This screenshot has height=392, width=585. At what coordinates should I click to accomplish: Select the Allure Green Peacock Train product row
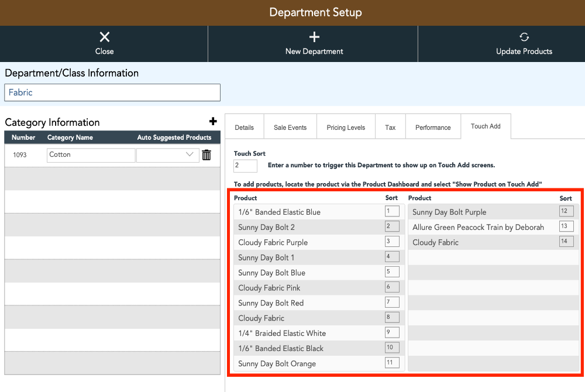(493, 227)
